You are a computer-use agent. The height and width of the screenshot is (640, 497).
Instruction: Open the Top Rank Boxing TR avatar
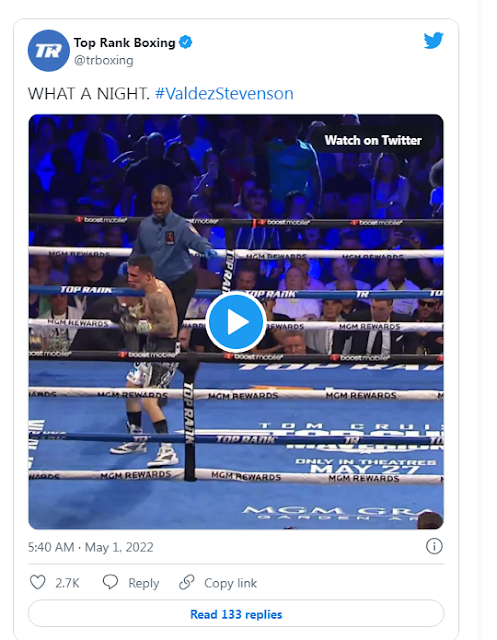pos(49,51)
